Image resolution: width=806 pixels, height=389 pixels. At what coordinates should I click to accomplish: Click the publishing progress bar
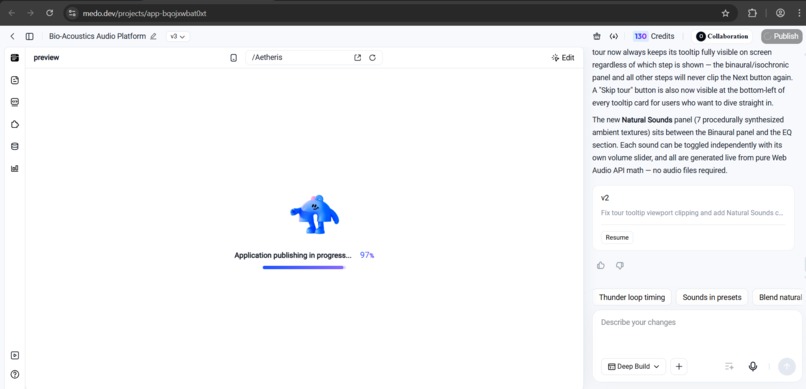point(304,267)
